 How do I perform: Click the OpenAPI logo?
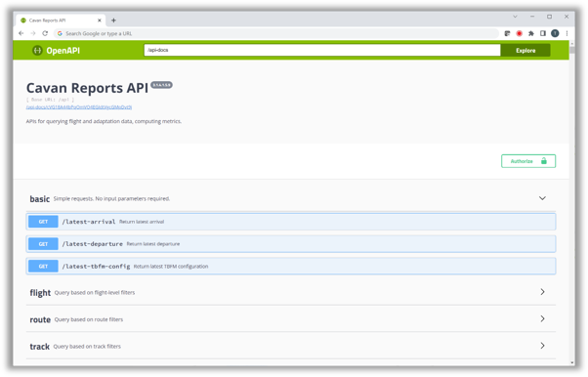56,50
